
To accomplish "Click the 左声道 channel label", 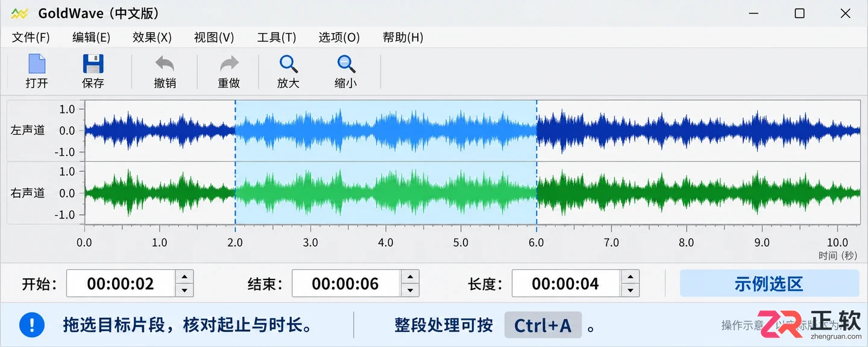I will tap(28, 130).
